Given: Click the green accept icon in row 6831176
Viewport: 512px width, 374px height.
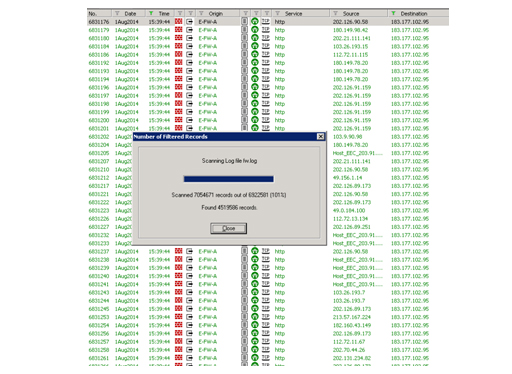Looking at the screenshot, I should point(255,21).
